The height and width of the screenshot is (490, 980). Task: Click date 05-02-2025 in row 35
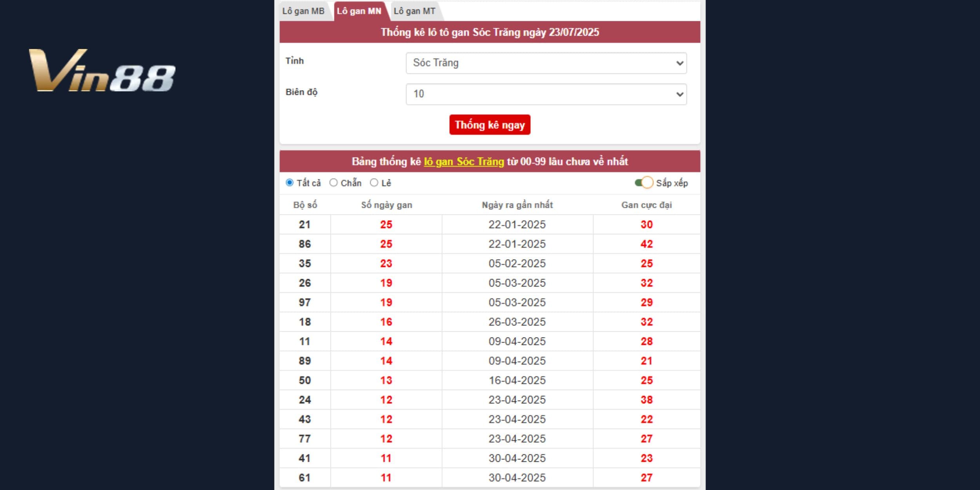coord(517,263)
